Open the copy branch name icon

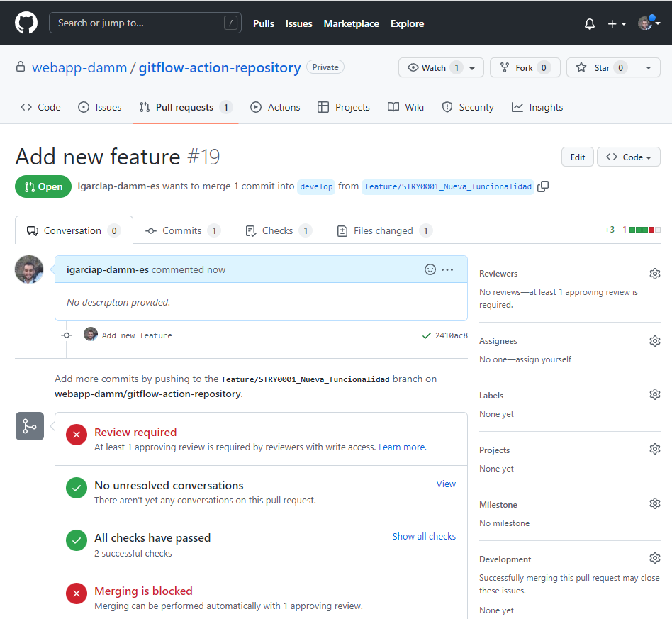point(543,186)
